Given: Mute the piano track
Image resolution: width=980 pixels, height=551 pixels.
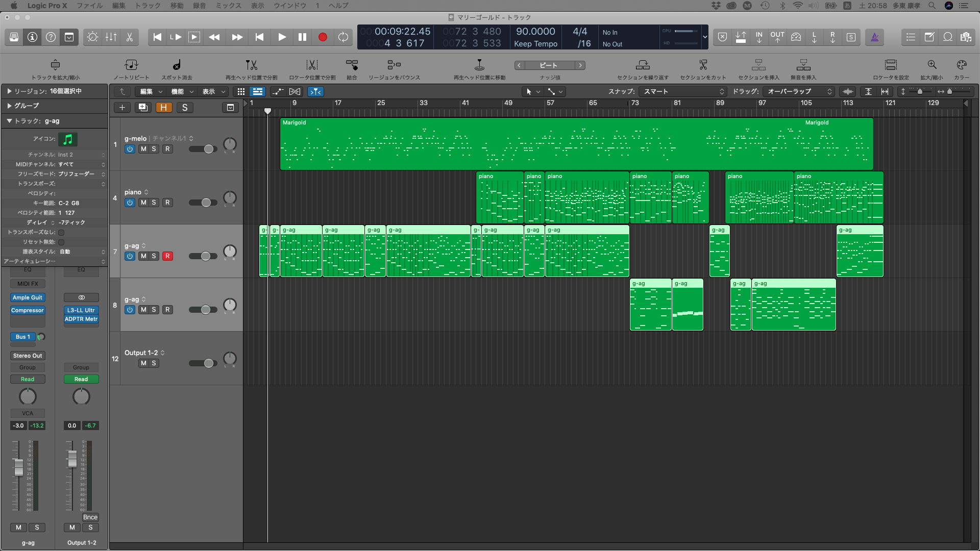Looking at the screenshot, I should tap(143, 203).
